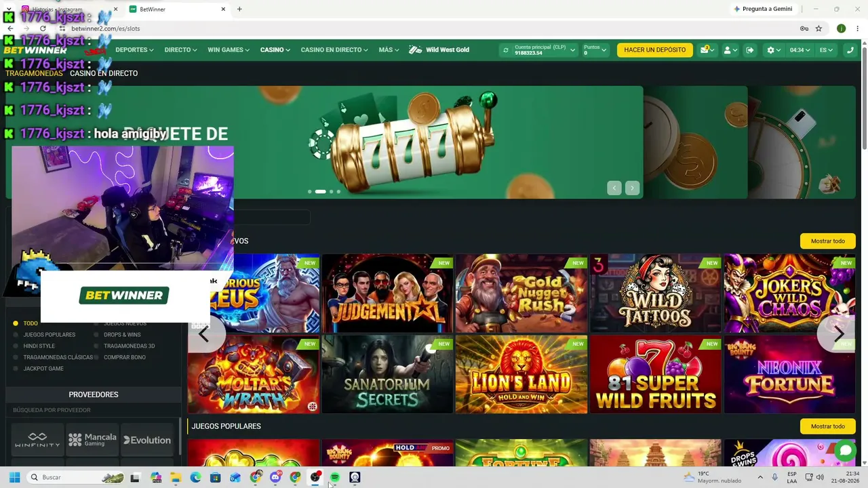The width and height of the screenshot is (868, 488).
Task: Open the Windows Start menu
Action: (14, 477)
